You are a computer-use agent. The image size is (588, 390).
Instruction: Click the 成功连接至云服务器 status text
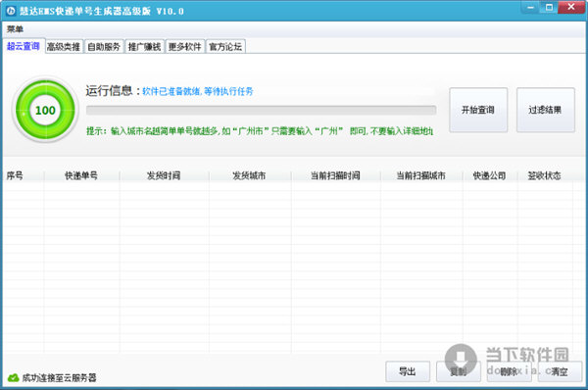click(59, 377)
